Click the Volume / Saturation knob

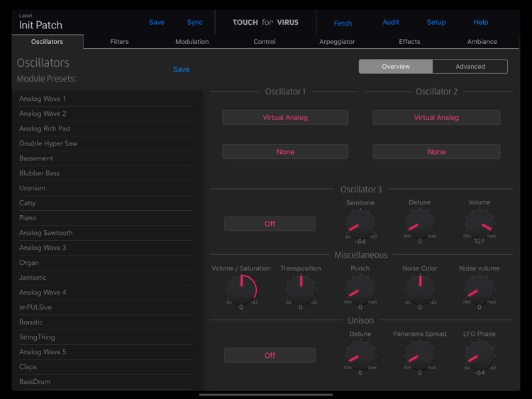point(241,290)
